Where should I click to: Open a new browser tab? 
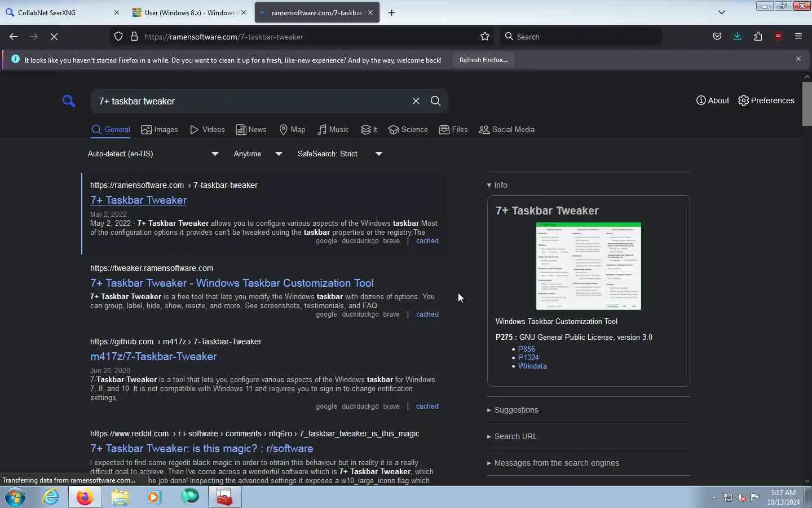tap(392, 12)
